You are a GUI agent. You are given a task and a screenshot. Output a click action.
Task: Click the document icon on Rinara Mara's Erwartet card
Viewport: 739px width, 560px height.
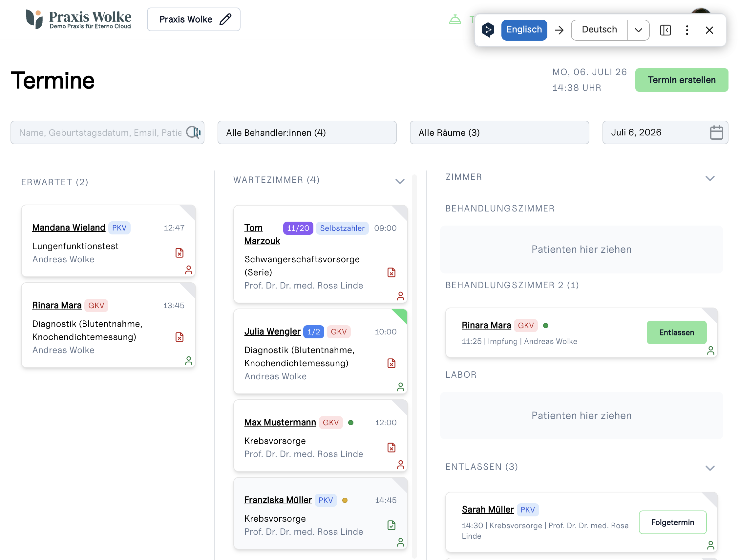[179, 337]
